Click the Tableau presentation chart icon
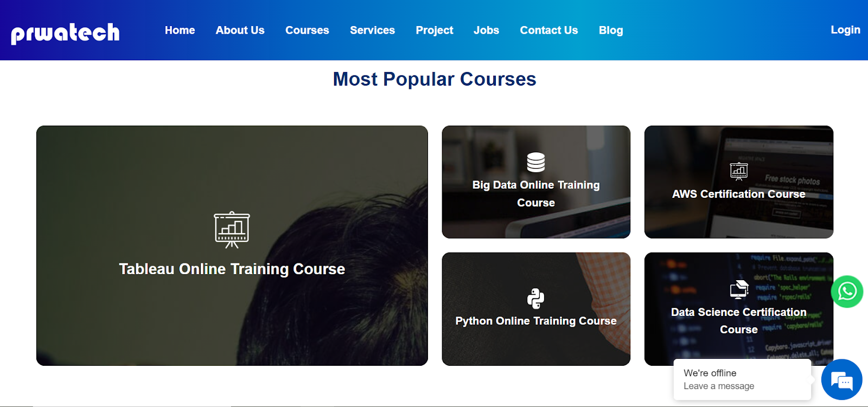 click(x=232, y=230)
